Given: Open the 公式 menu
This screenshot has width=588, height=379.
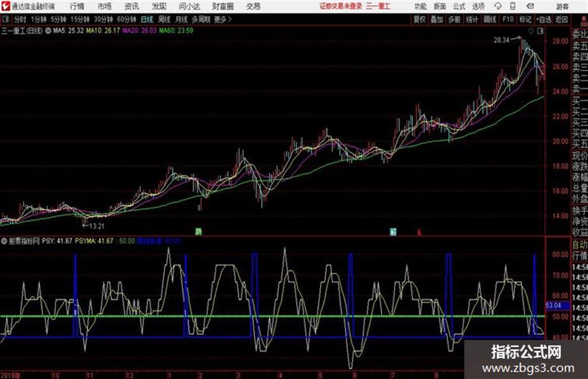Looking at the screenshot, I should point(459,6).
